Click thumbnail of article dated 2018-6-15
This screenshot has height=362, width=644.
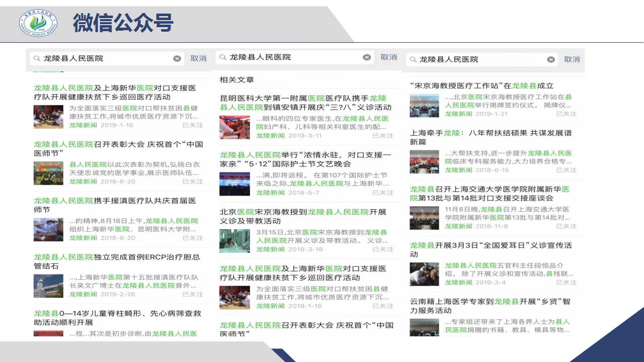click(x=424, y=162)
